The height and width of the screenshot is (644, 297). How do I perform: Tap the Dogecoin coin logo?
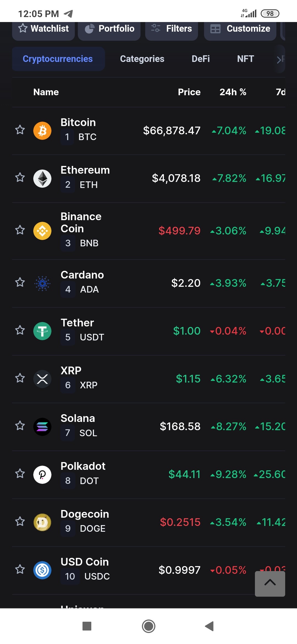pyautogui.click(x=42, y=522)
